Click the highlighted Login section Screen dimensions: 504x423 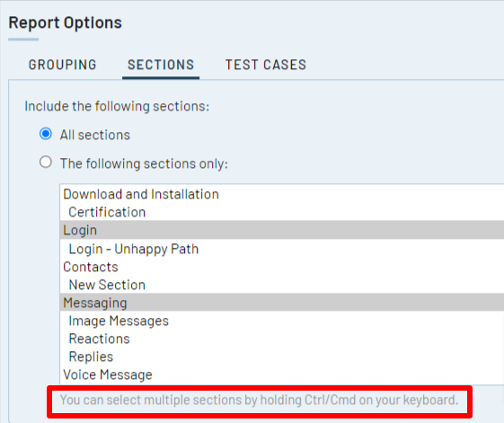tap(282, 230)
